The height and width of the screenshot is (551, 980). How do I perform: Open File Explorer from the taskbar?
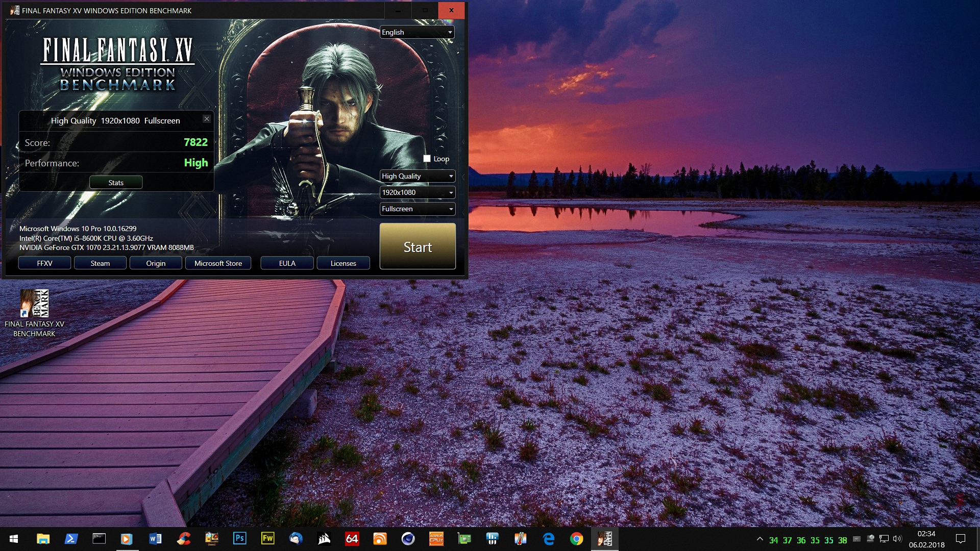click(43, 539)
